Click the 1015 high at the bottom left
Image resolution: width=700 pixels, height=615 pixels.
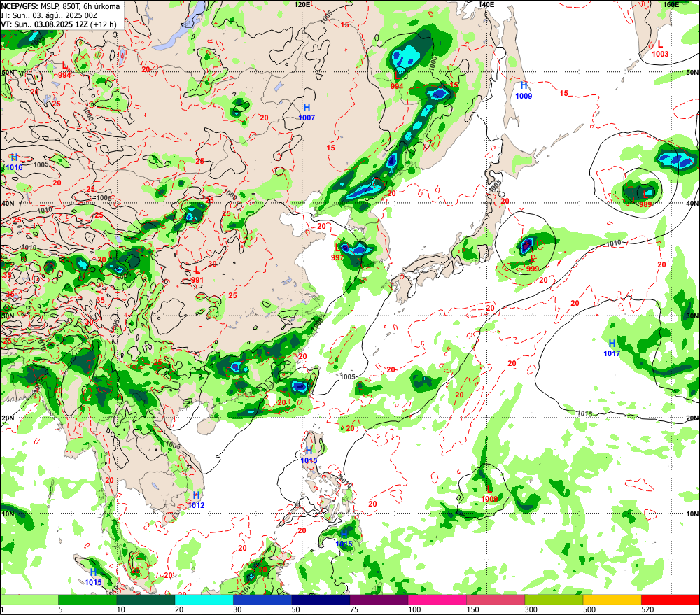point(93,582)
